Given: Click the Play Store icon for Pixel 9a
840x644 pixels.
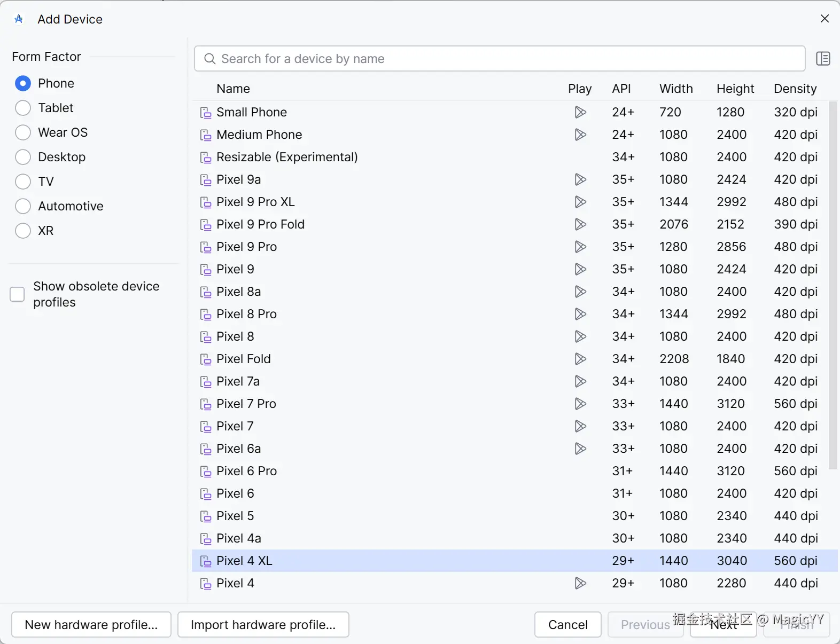Looking at the screenshot, I should pos(580,179).
